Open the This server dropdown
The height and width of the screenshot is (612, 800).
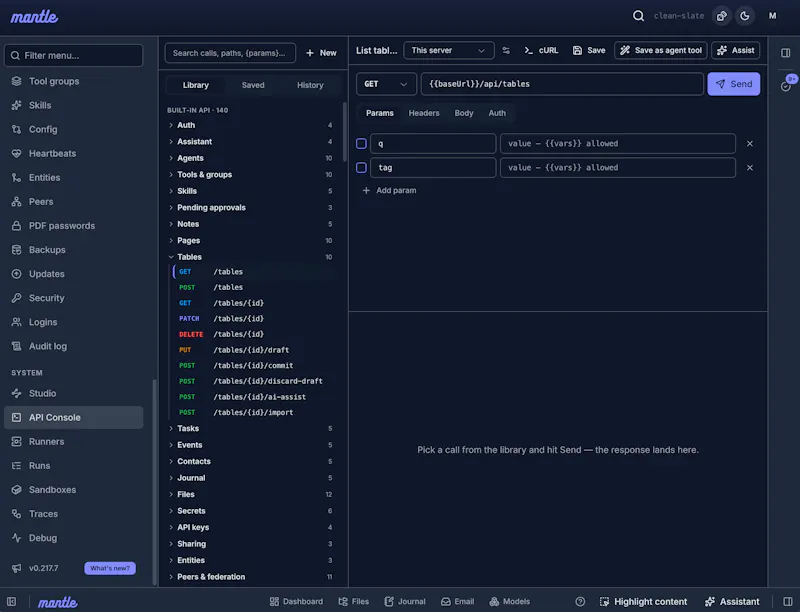pyautogui.click(x=448, y=50)
